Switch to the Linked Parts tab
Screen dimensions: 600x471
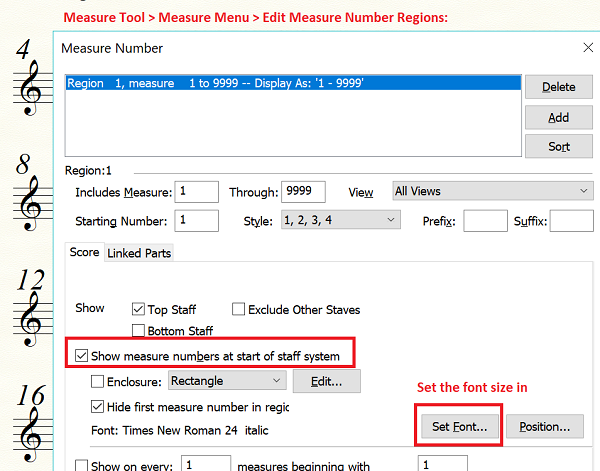(139, 253)
